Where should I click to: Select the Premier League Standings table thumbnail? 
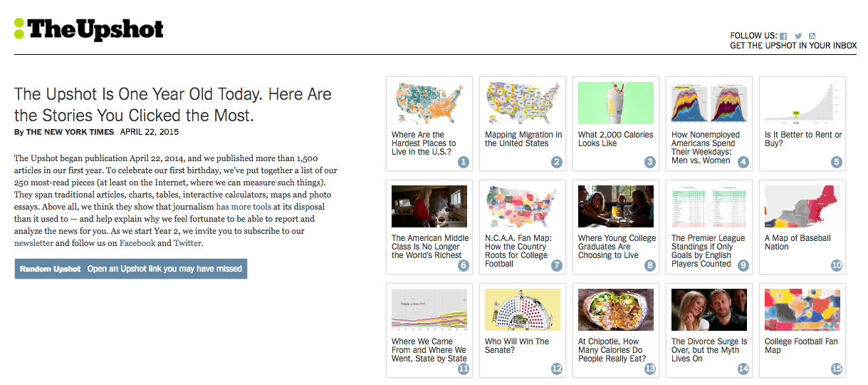coord(709,207)
